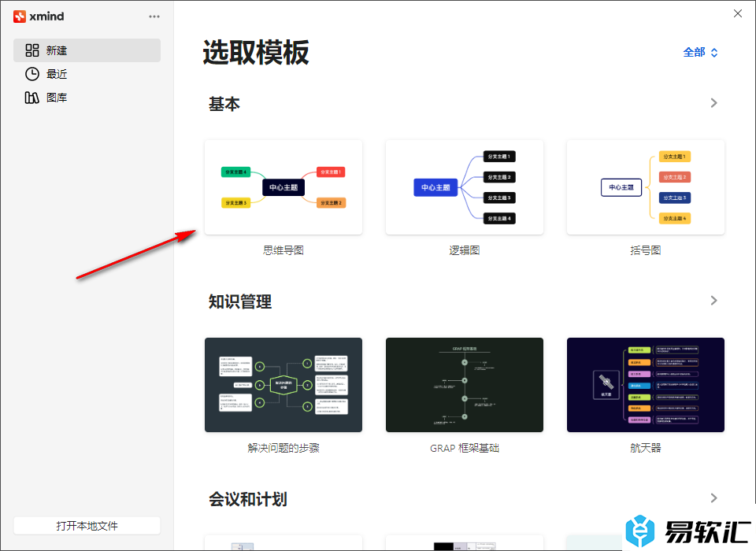Click the GRAP 框架基础 caption text
Viewport: 756px width, 551px height.
pyautogui.click(x=465, y=448)
